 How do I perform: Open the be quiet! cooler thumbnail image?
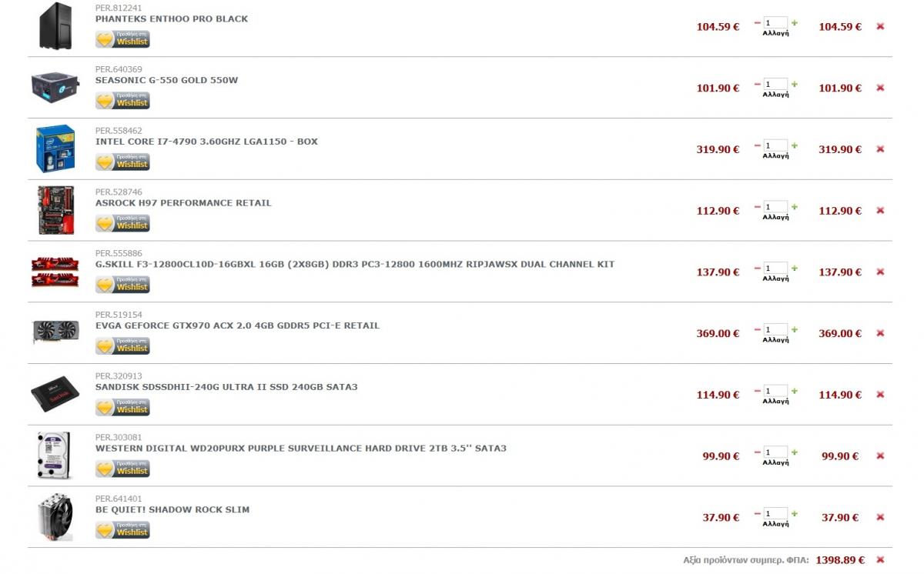pyautogui.click(x=55, y=517)
